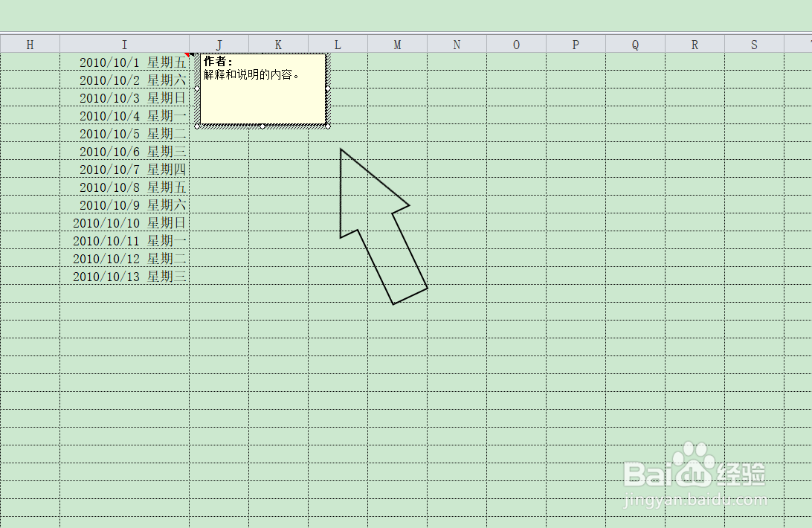Click cell with 2010/10/4 星期一
812x528 pixels.
tap(124, 115)
